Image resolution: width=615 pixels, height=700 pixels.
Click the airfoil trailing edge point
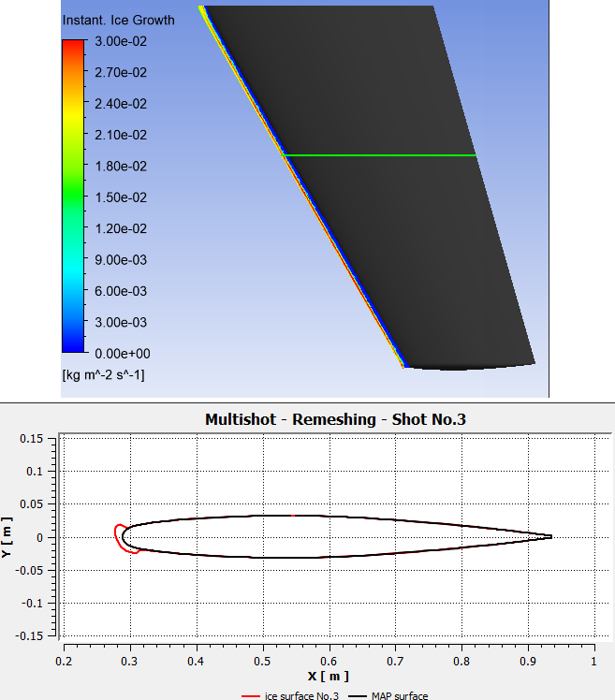551,536
